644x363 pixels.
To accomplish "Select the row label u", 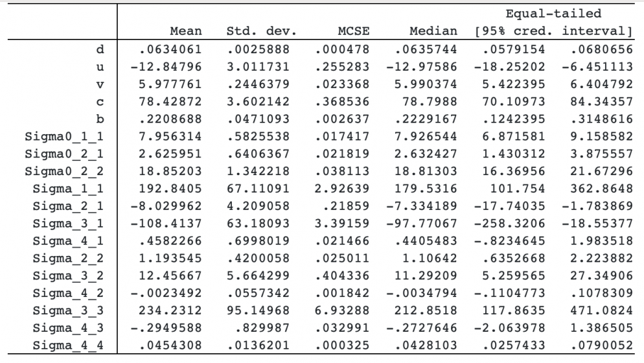I will (100, 67).
